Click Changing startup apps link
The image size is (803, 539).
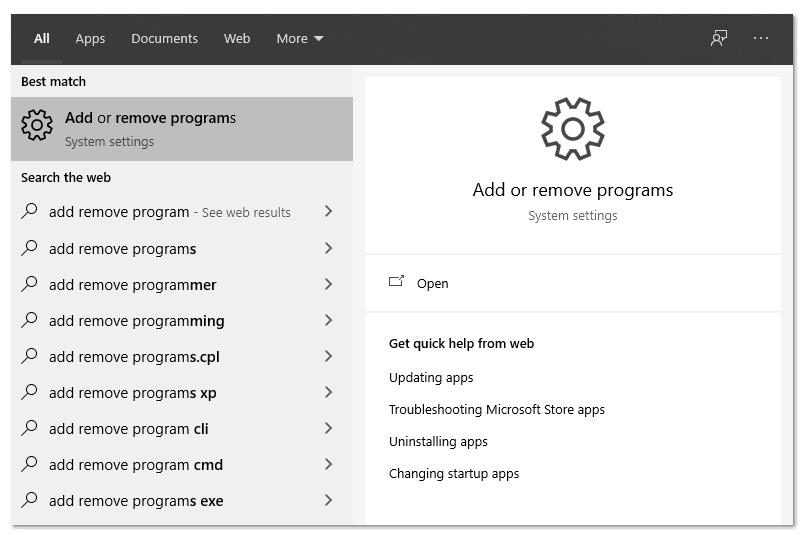(454, 473)
